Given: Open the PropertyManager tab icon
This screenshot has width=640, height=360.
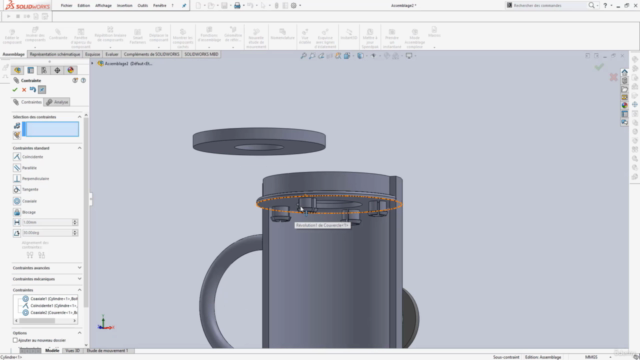Looking at the screenshot, I should coord(31,70).
